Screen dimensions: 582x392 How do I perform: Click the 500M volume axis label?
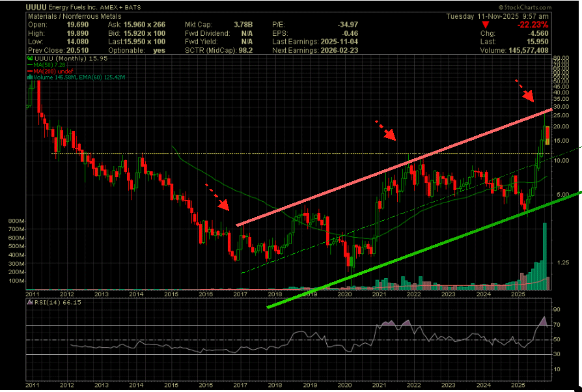16,247
